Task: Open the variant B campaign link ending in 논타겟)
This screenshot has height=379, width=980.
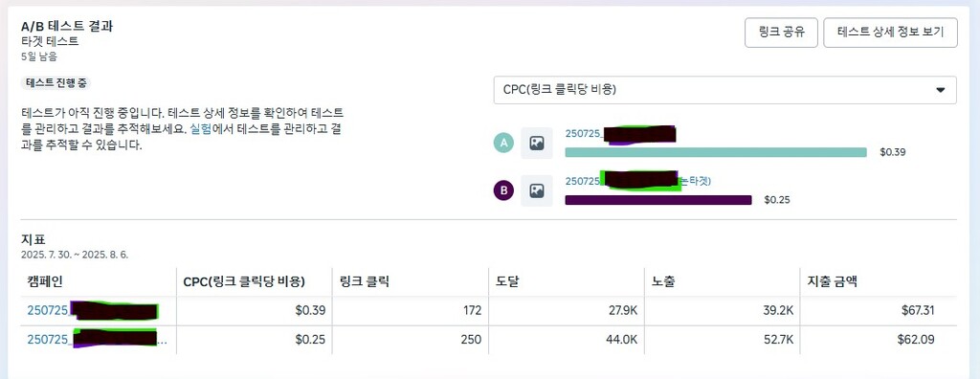Action: pyautogui.click(x=638, y=180)
